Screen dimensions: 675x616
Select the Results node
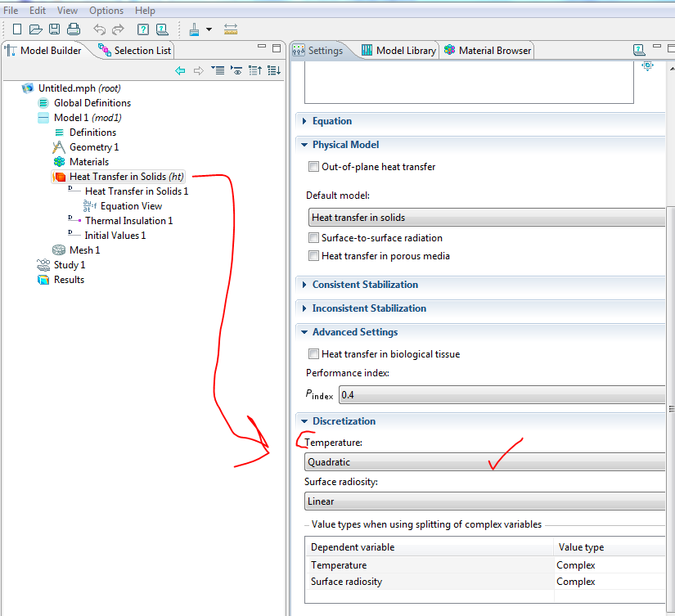pyautogui.click(x=69, y=280)
